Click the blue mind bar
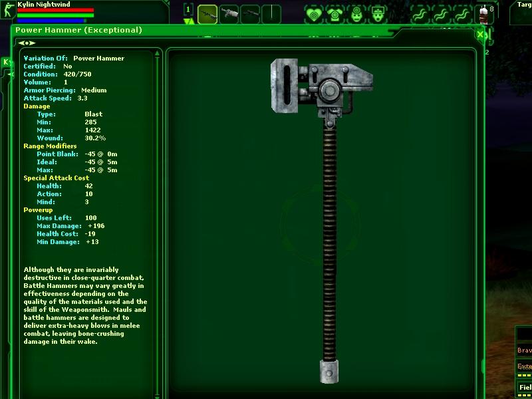The width and height of the screenshot is (532, 399). tap(51, 21)
